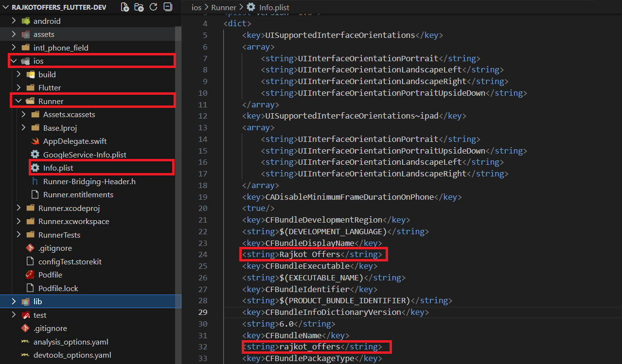Click the ios breadcrumb segment
622x364 pixels.
click(196, 7)
